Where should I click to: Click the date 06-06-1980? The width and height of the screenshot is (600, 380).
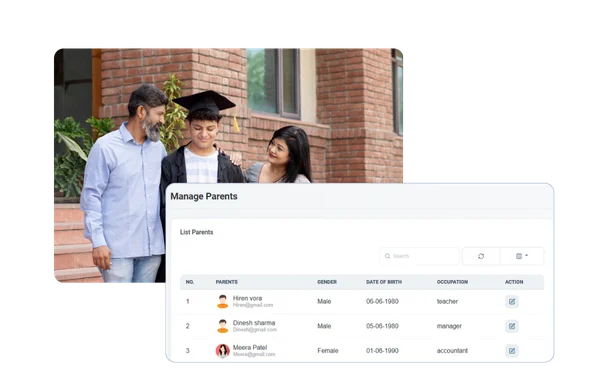point(382,302)
